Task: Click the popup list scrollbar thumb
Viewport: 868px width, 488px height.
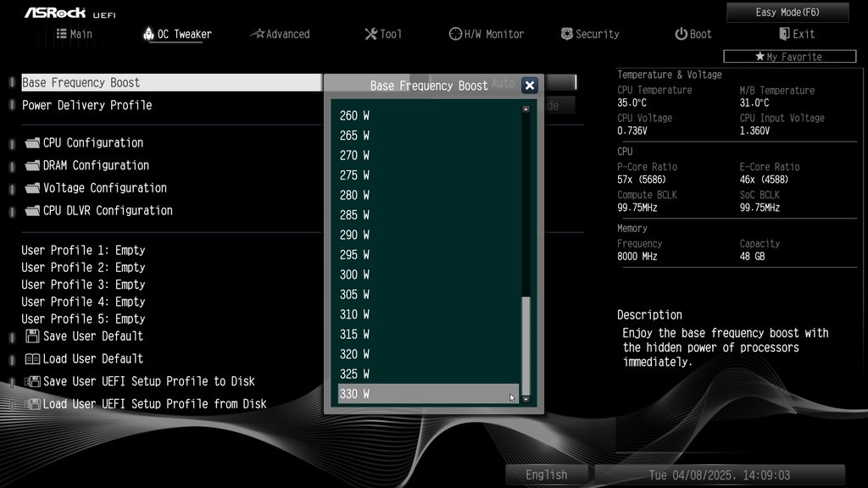Action: [526, 343]
